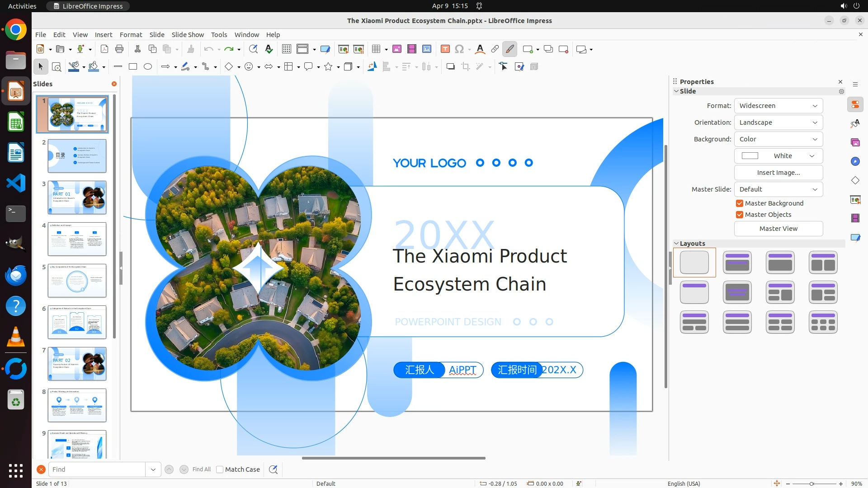
Task: Enable the Match Case checkbox
Action: [x=220, y=469]
